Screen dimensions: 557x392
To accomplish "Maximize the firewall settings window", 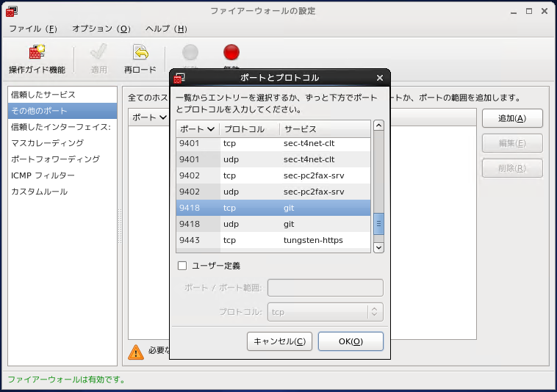I will (529, 11).
